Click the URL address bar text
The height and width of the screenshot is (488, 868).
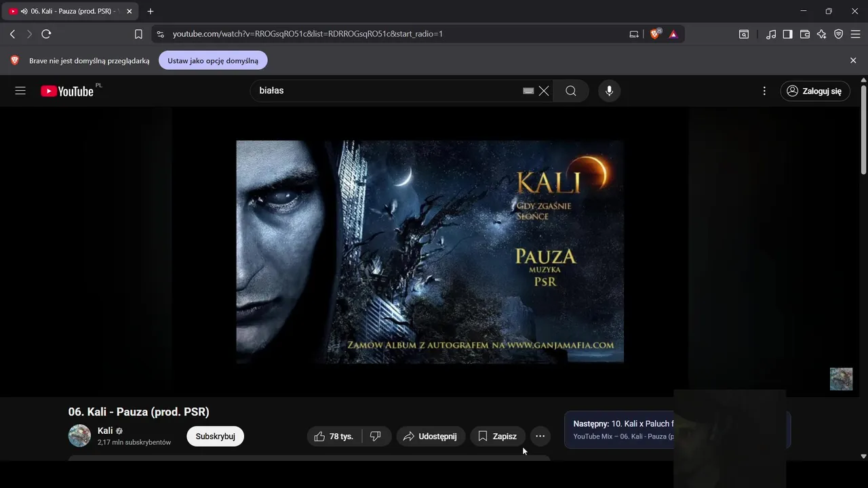308,34
